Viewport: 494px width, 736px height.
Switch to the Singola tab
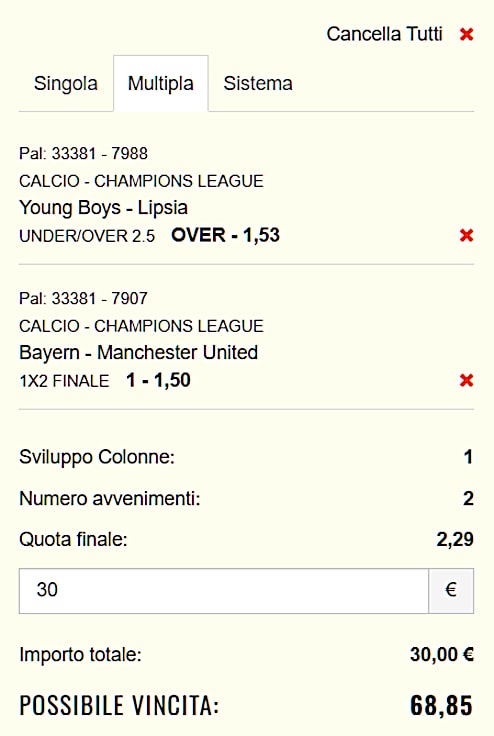[66, 84]
